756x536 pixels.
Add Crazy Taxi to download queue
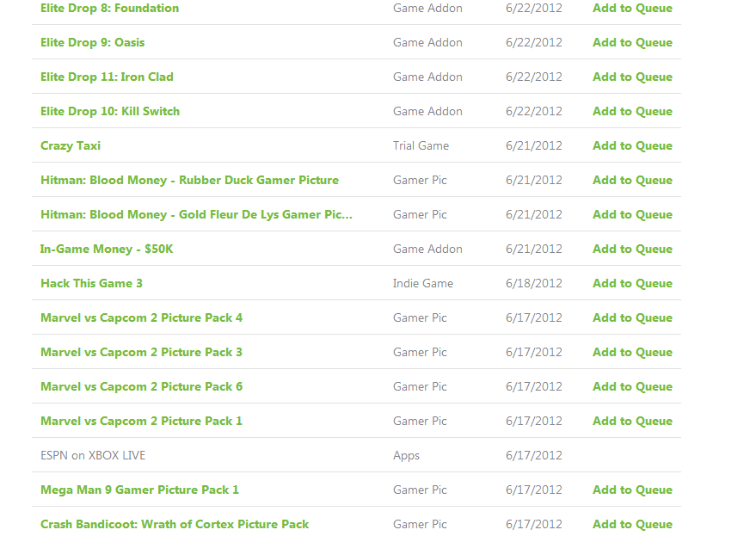(x=632, y=145)
